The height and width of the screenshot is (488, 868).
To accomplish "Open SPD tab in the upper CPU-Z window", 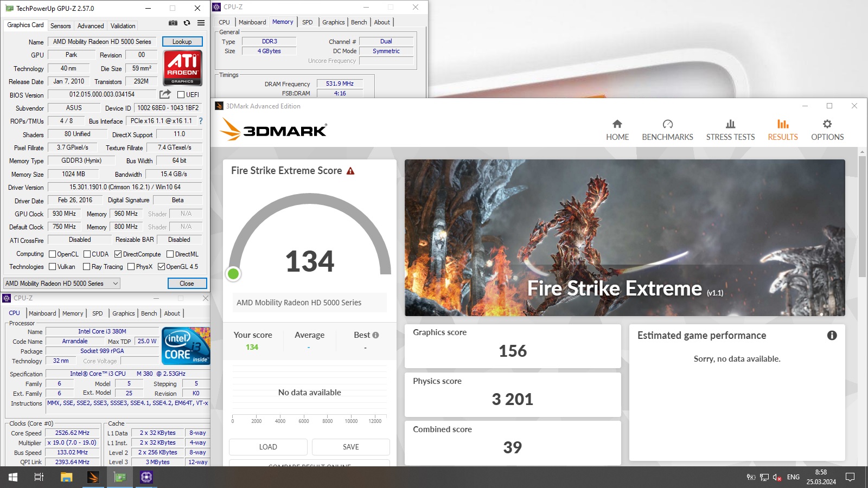I will (x=308, y=22).
